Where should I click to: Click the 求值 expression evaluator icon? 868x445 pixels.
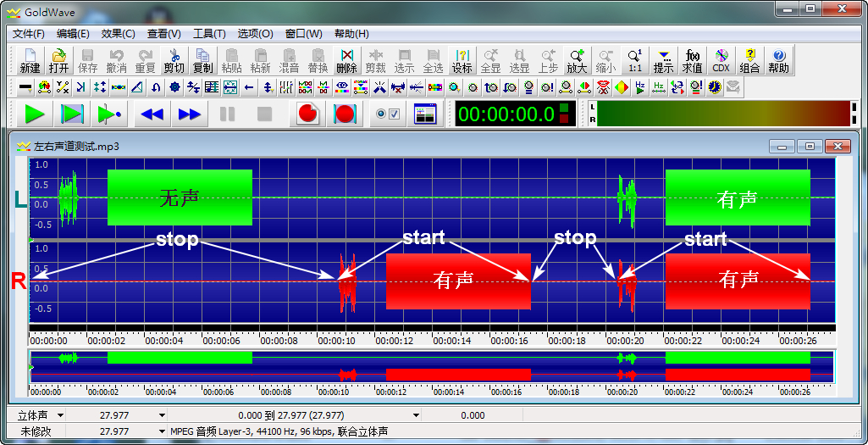click(x=692, y=60)
